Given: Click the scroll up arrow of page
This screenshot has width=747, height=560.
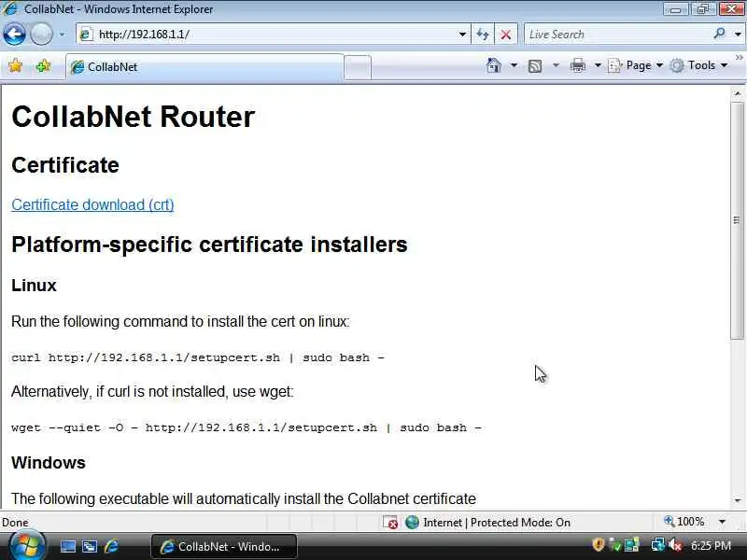Looking at the screenshot, I should pyautogui.click(x=738, y=94).
